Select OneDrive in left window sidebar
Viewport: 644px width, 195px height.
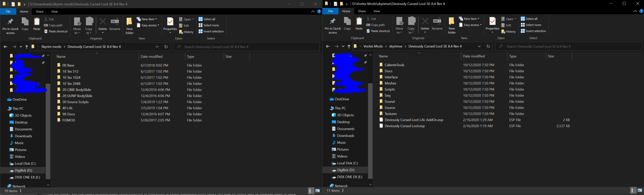pyautogui.click(x=19, y=100)
